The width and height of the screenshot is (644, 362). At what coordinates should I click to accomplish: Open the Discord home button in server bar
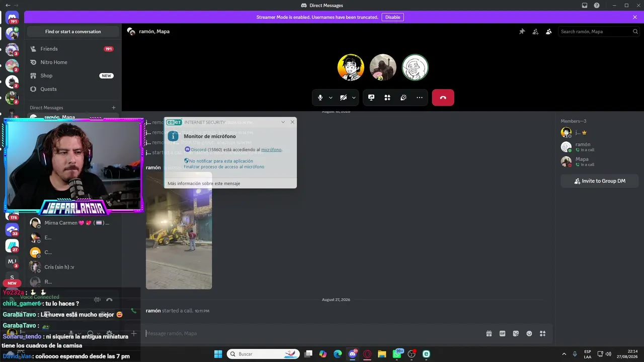[12, 18]
